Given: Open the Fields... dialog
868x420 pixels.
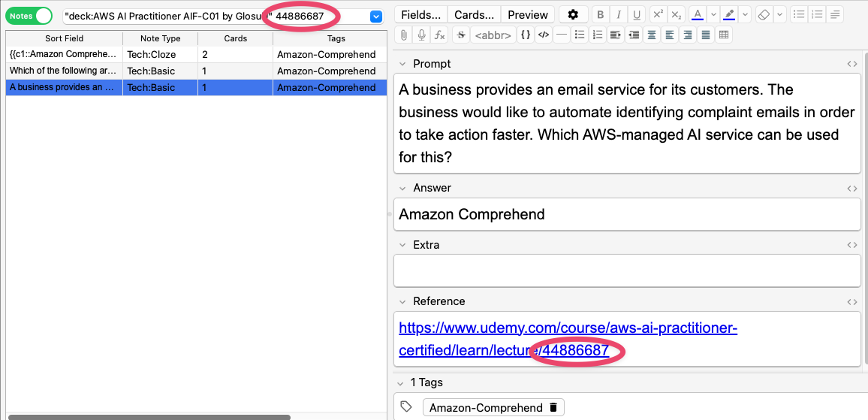Looking at the screenshot, I should click(420, 14).
